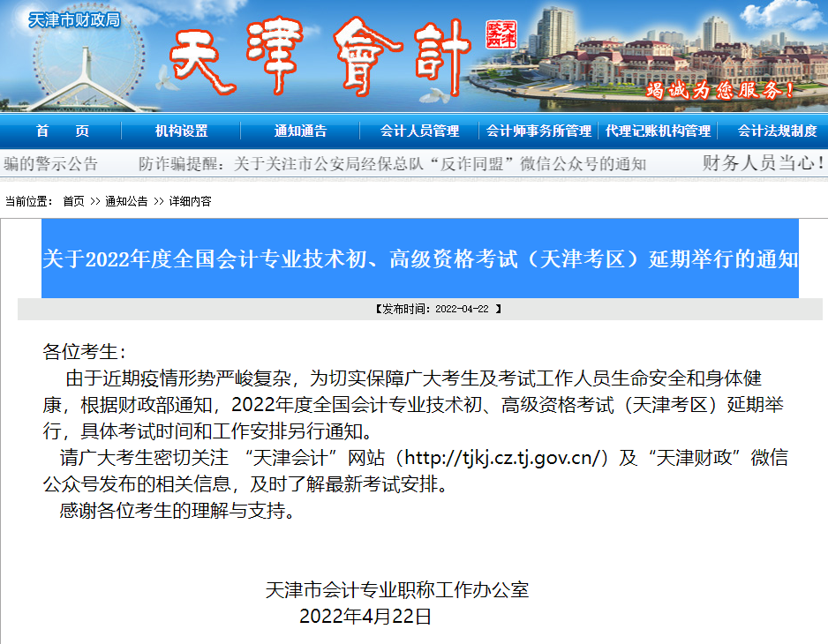The image size is (828, 644).
Task: Click the blue article title heading
Action: [x=420, y=259]
